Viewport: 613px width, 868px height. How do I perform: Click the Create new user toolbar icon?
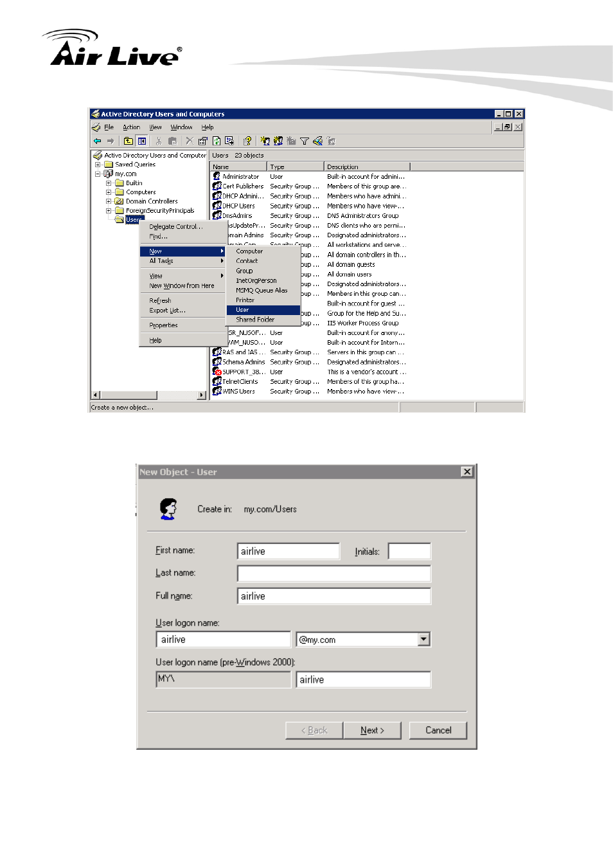tap(265, 141)
